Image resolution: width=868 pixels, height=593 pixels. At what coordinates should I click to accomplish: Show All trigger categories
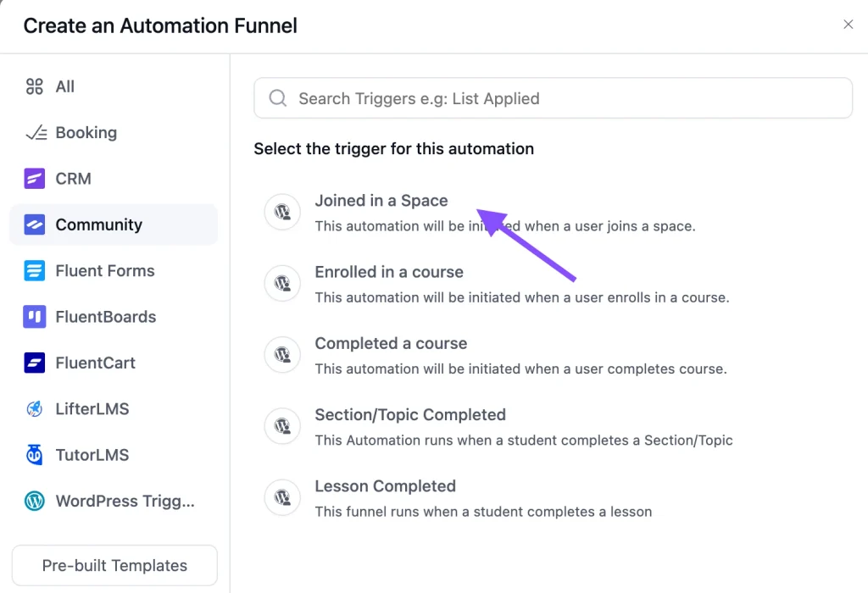[114, 86]
